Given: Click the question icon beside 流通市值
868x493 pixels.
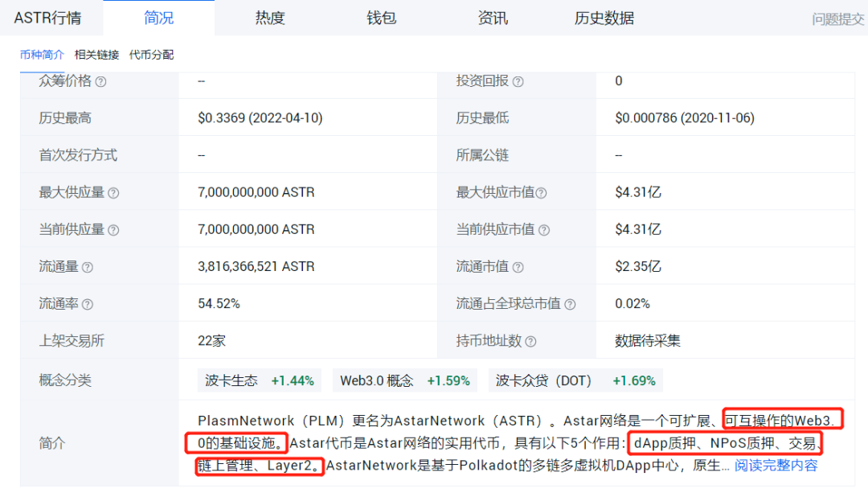Looking at the screenshot, I should (x=518, y=268).
